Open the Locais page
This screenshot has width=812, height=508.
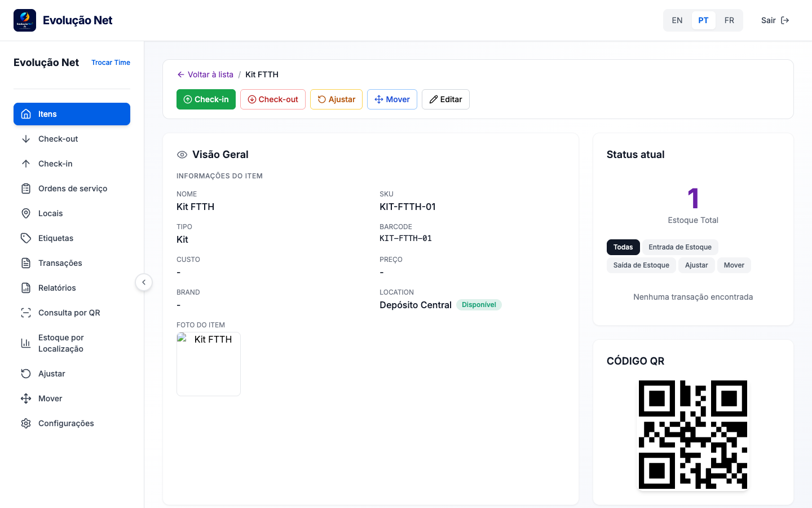tap(72, 213)
